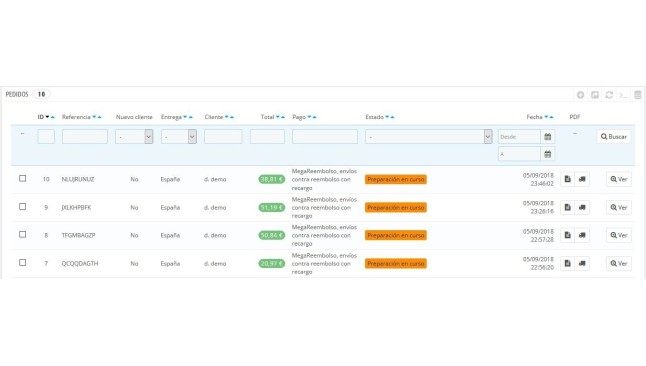Sort ID column ascending

pos(52,117)
